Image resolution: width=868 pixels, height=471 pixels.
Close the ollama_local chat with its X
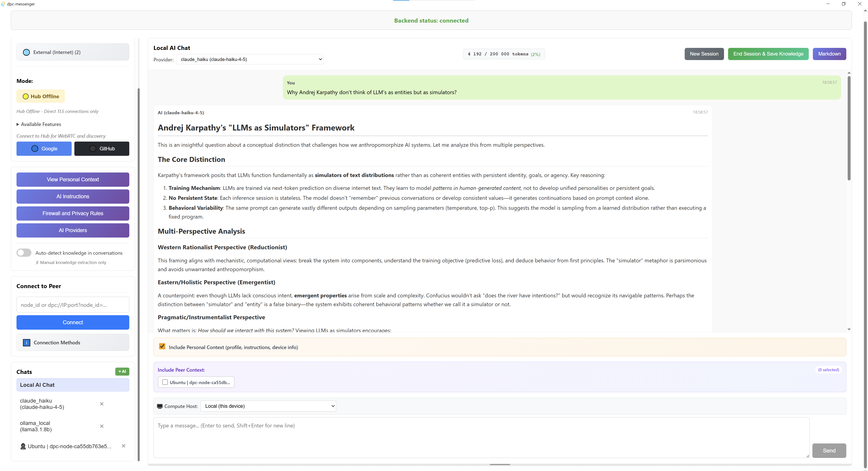[102, 426]
